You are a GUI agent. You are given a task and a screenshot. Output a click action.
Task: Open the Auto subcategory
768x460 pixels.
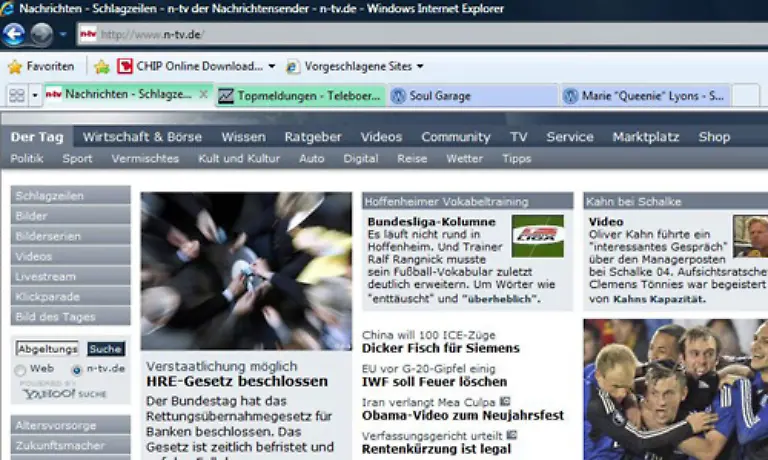click(312, 158)
